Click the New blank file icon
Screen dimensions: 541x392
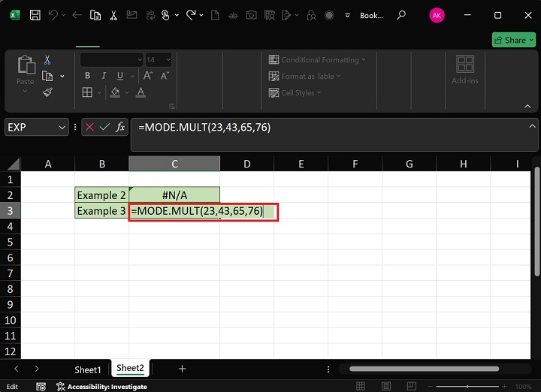[x=215, y=15]
